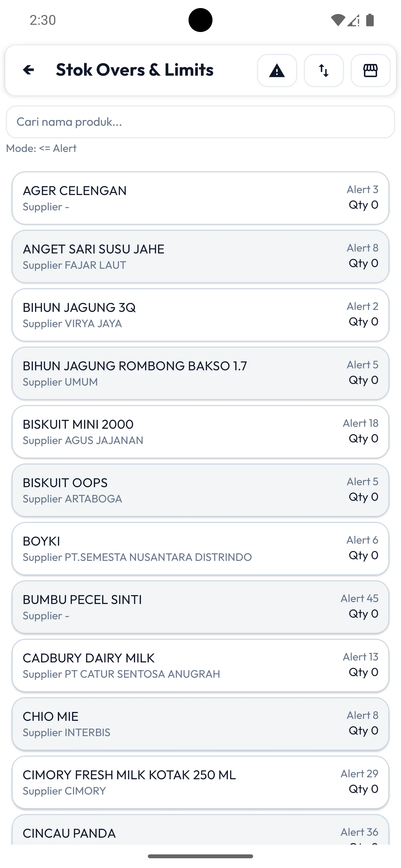Tap the CHIO MIE product card
Screen dimensions: 401x868
coord(200,724)
